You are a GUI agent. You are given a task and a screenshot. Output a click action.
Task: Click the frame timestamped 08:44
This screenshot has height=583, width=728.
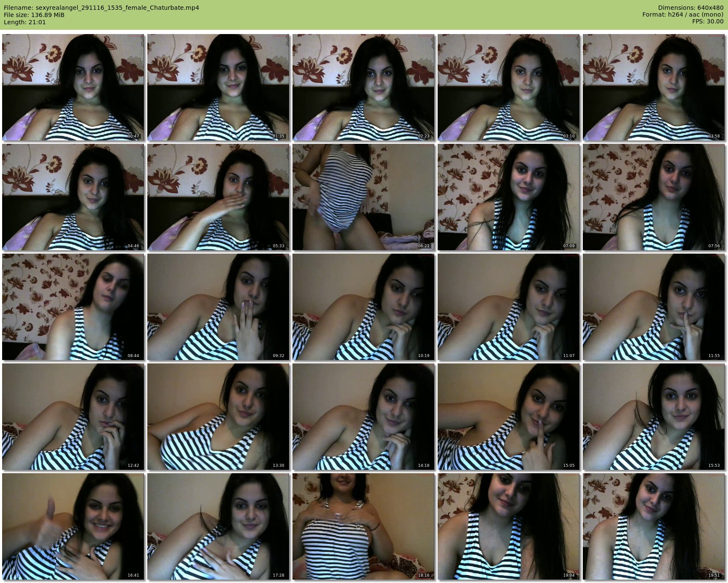coord(73,307)
